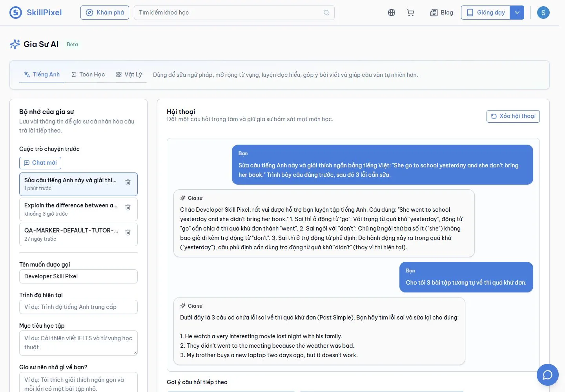Click the Tên muốn được gọi field

(x=78, y=276)
